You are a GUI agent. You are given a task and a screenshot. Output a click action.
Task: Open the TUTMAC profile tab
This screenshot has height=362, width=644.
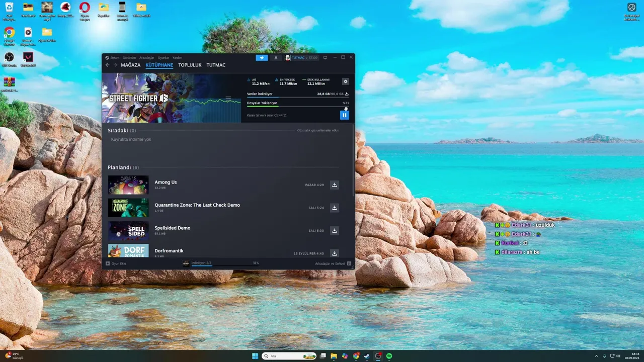tap(216, 65)
